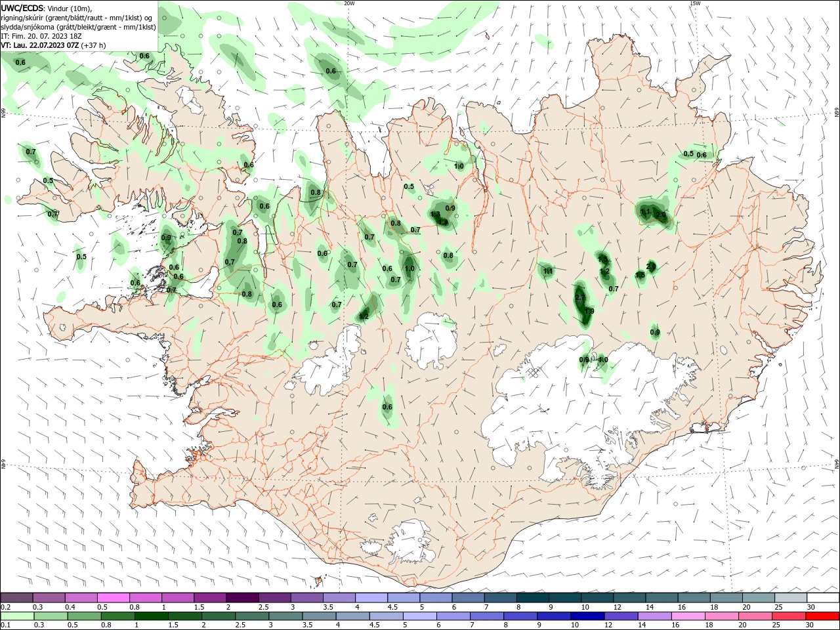Image resolution: width=840 pixels, height=630 pixels.
Task: Click the 0.1 legend label
Action: (6, 625)
